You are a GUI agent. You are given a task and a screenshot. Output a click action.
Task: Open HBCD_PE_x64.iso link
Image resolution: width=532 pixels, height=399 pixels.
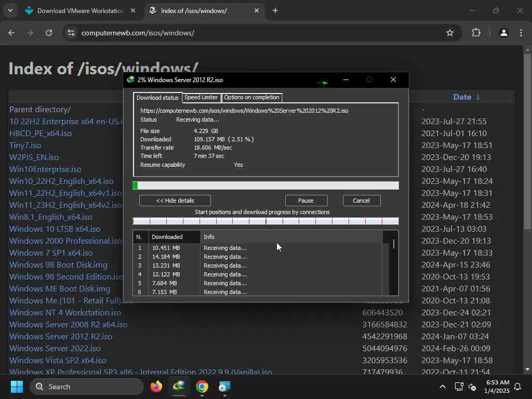(x=41, y=134)
